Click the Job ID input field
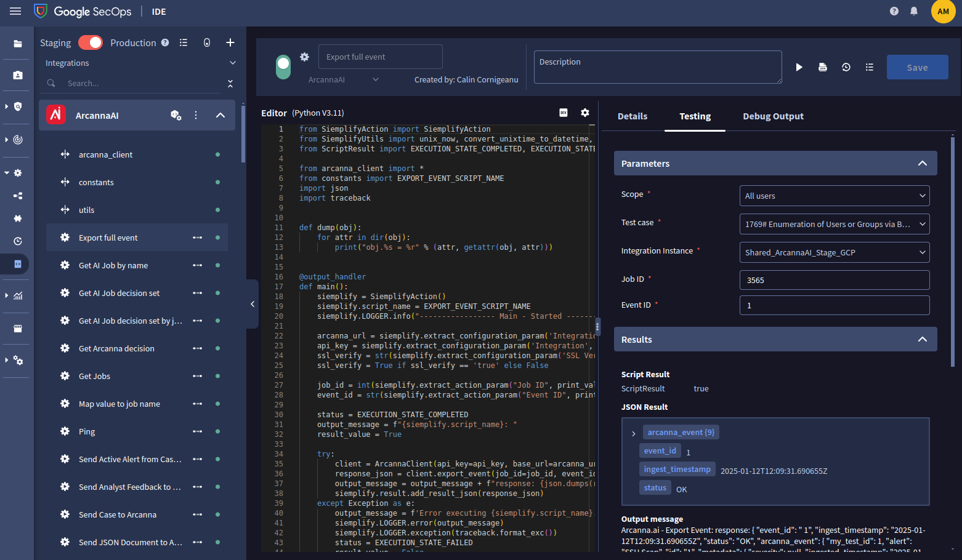This screenshot has width=962, height=560. click(835, 280)
